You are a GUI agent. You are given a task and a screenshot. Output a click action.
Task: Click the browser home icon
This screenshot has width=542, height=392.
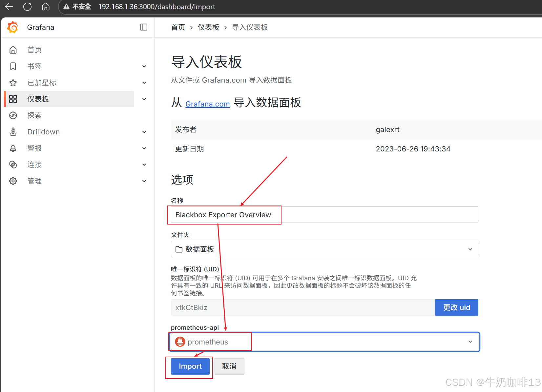46,7
